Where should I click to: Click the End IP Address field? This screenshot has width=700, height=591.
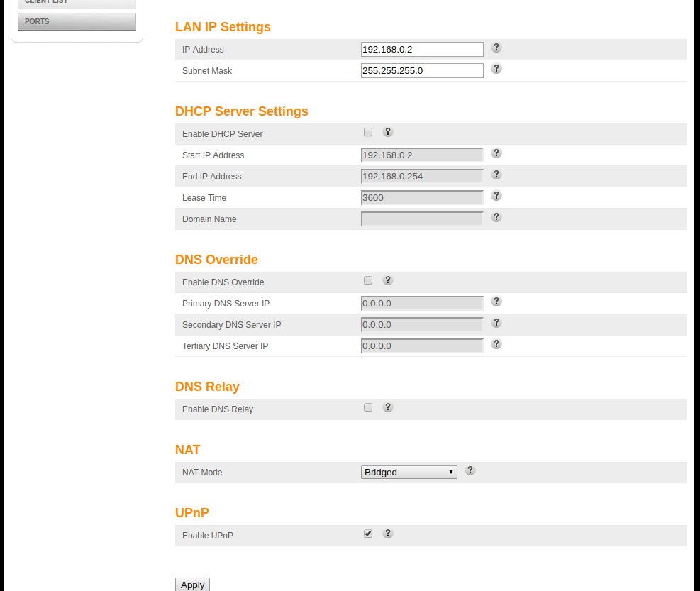[x=422, y=177]
